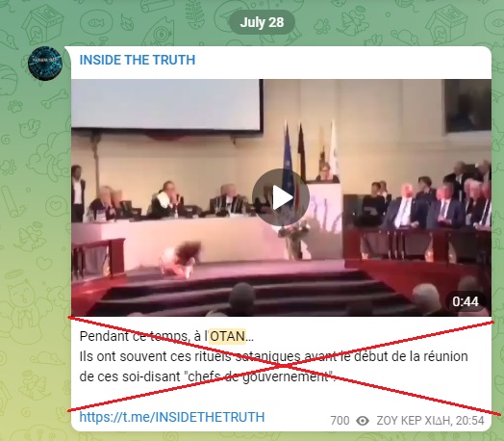The height and width of the screenshot is (441, 504).
Task: Click the author signature ΖΟΥ ΚΕΡ ΧΙΔΗ
Action: [x=413, y=421]
